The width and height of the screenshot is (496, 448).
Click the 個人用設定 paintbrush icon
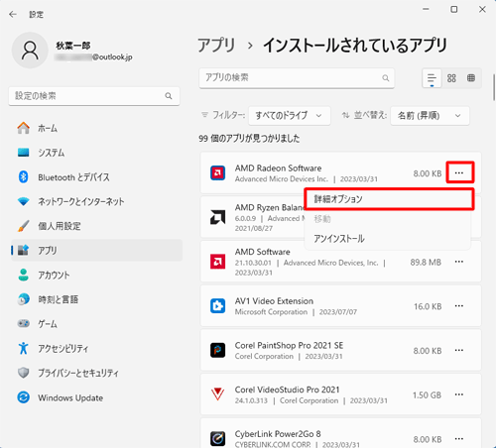click(x=24, y=226)
